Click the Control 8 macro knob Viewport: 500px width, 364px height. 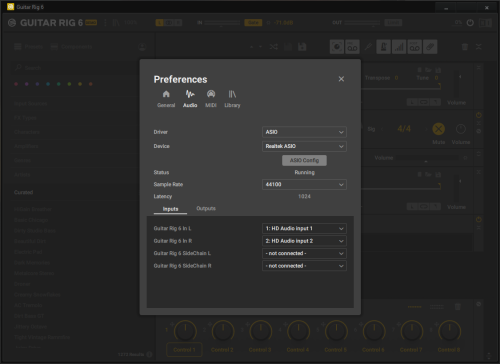click(449, 331)
